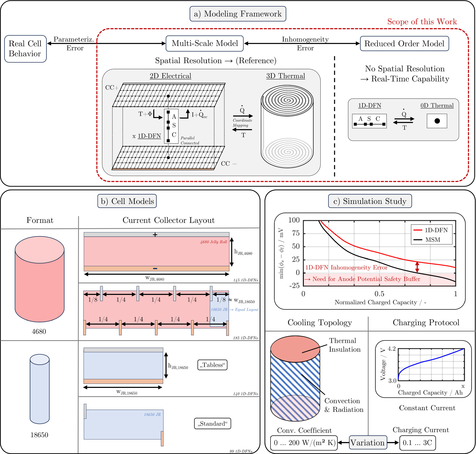This screenshot has height=454, width=476.
Task: Click the 'Reduced Order Model' box
Action: 404,44
